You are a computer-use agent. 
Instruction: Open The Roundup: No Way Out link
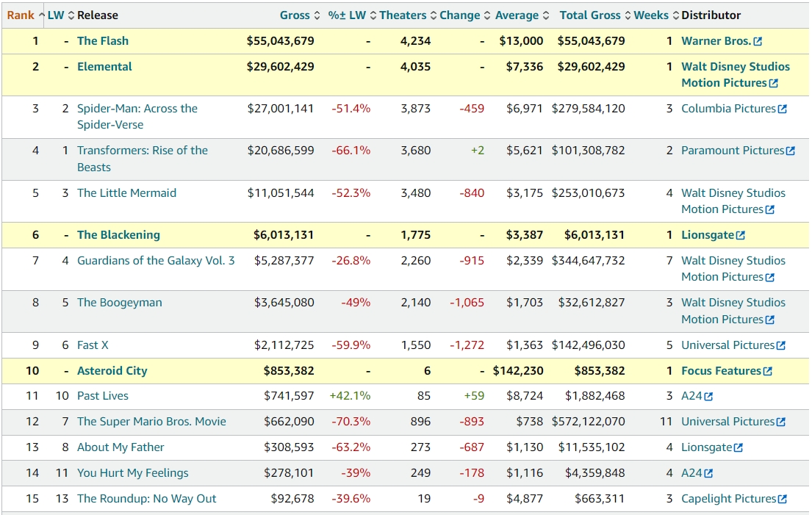[146, 499]
